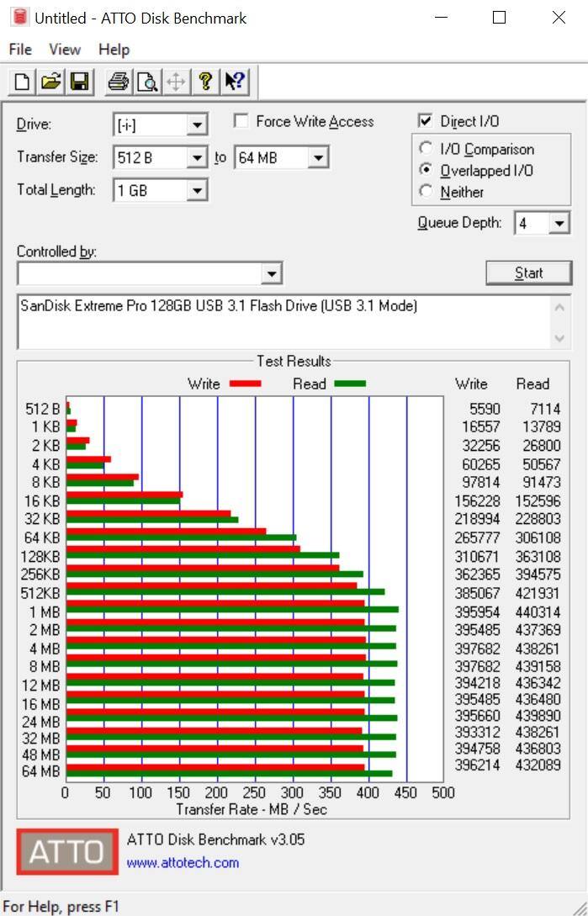Print results using the printer icon
The image size is (588, 916).
click(x=119, y=82)
